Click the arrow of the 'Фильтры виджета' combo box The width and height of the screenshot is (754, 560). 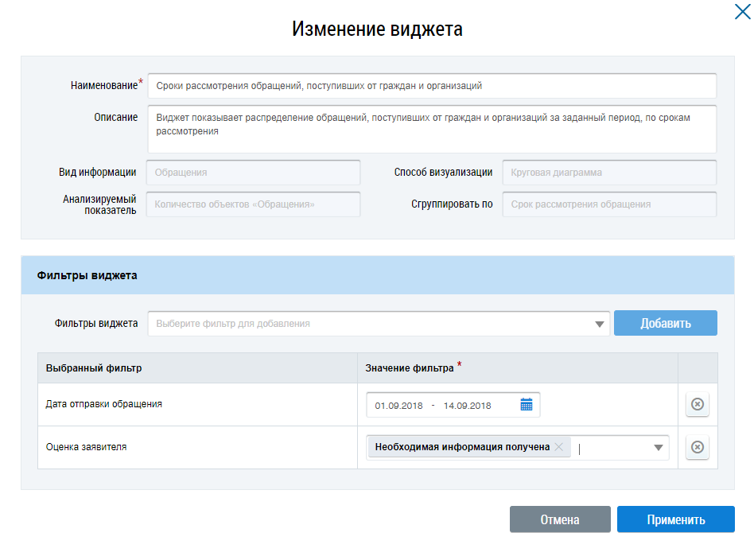(x=599, y=325)
